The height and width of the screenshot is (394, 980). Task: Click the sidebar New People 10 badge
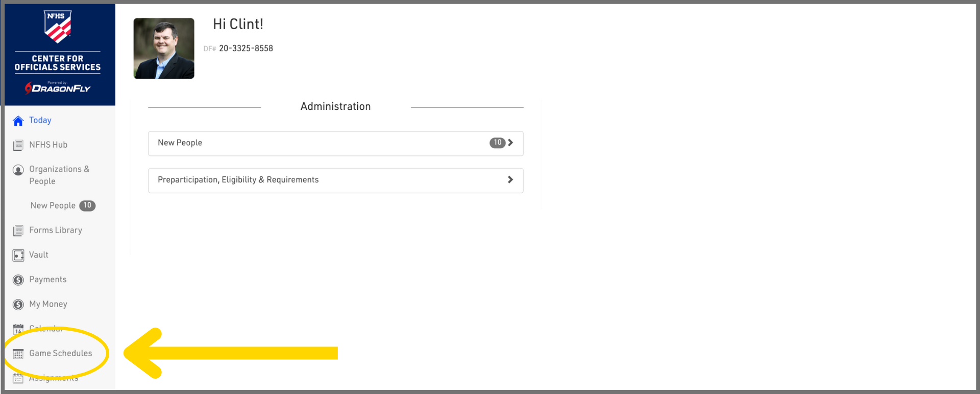pyautogui.click(x=88, y=205)
